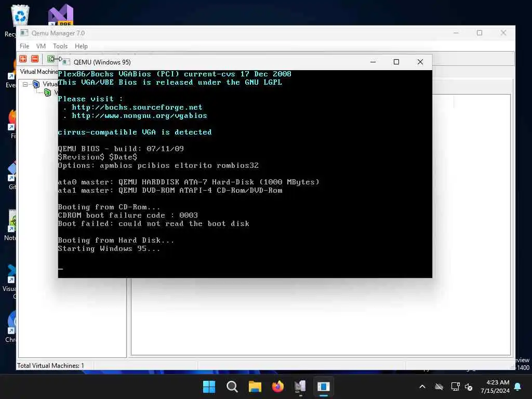
Task: Click the Total Virtual Machines: 1 status text
Action: coord(50,365)
